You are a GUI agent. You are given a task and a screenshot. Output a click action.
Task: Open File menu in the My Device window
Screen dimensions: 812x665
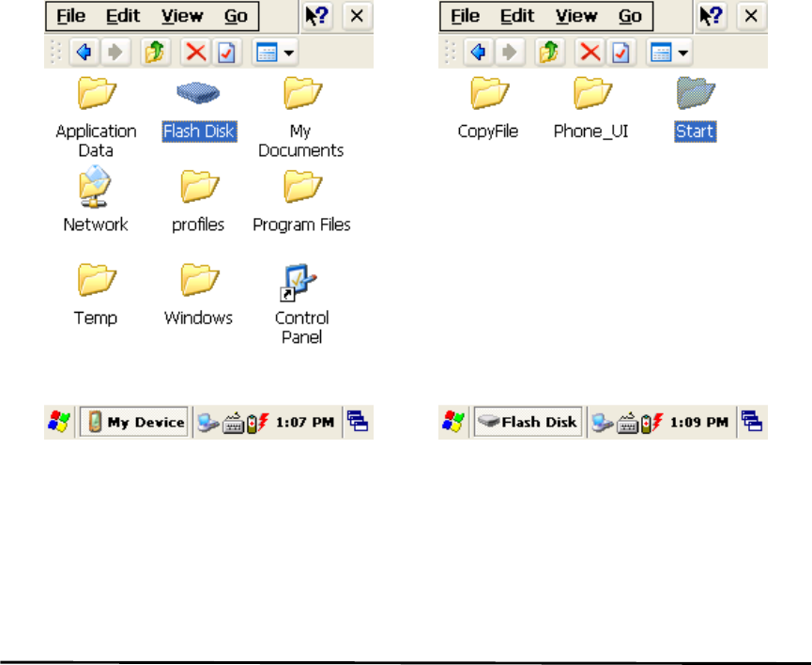click(x=71, y=16)
